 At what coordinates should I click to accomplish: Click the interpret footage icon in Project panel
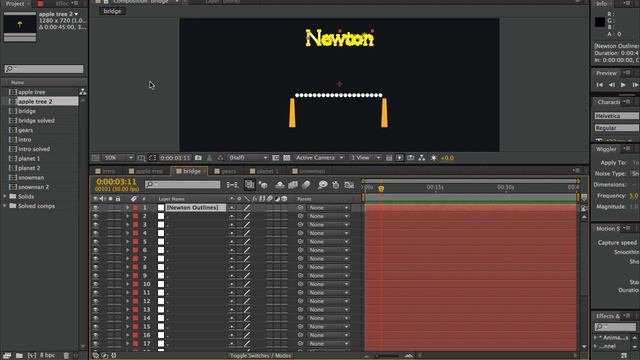(x=7, y=356)
